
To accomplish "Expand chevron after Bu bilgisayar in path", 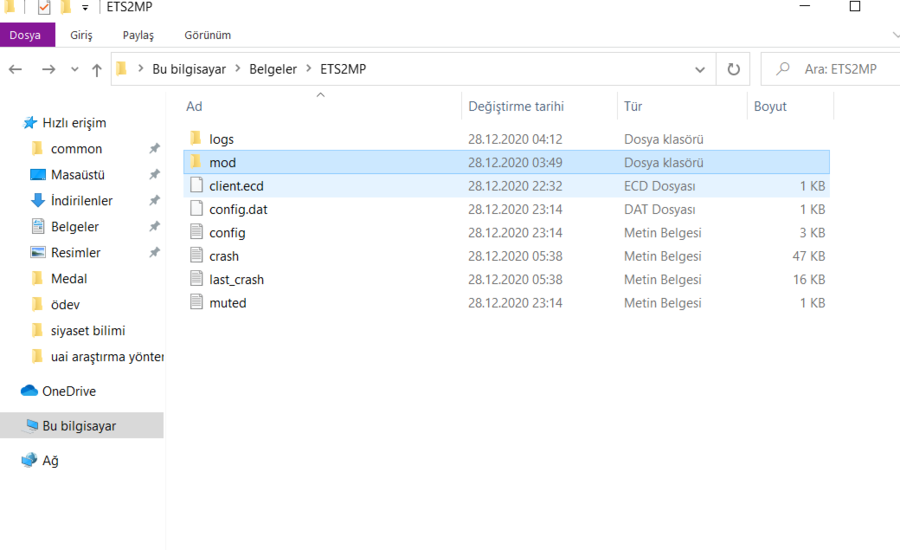I will point(238,69).
